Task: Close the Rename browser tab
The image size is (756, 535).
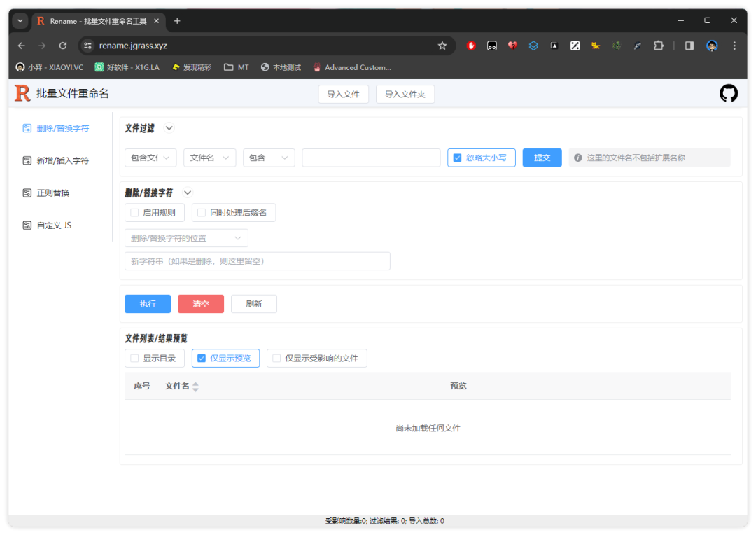Action: point(156,21)
